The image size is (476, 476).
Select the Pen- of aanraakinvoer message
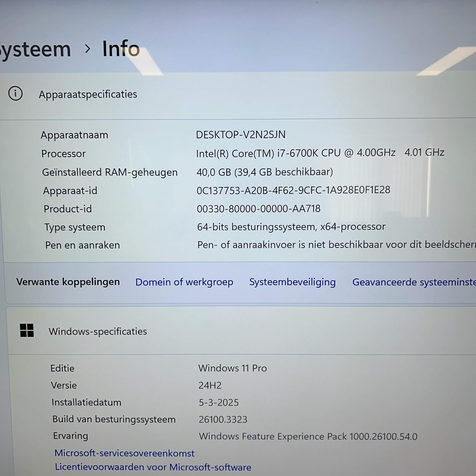click(337, 245)
